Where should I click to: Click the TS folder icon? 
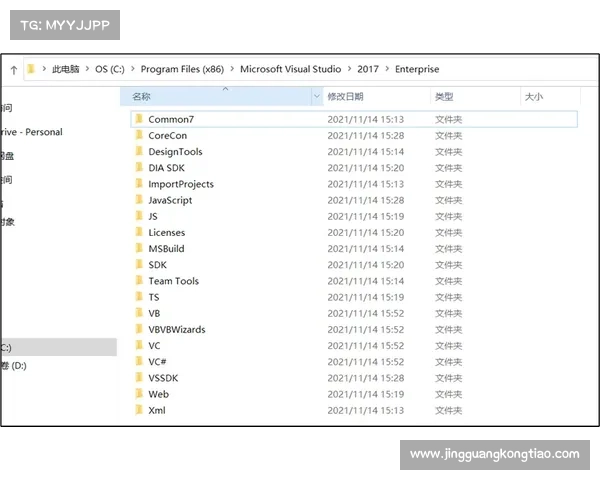139,297
